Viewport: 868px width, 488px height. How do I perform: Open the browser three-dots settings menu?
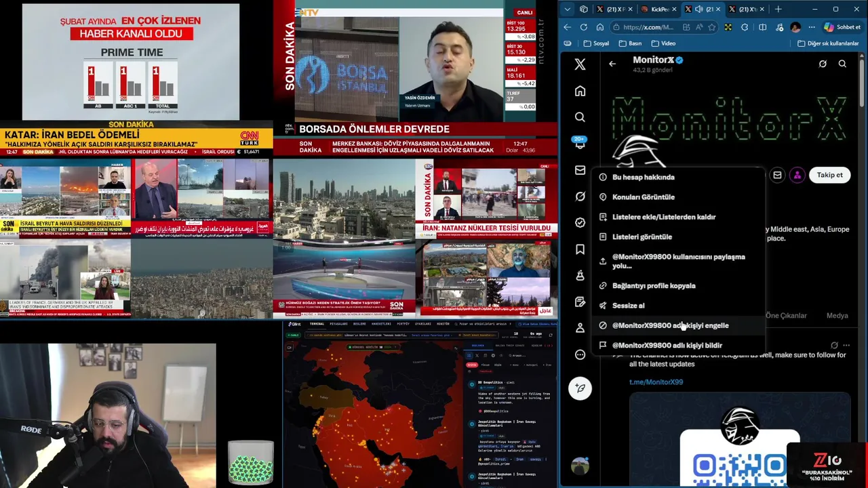(812, 27)
